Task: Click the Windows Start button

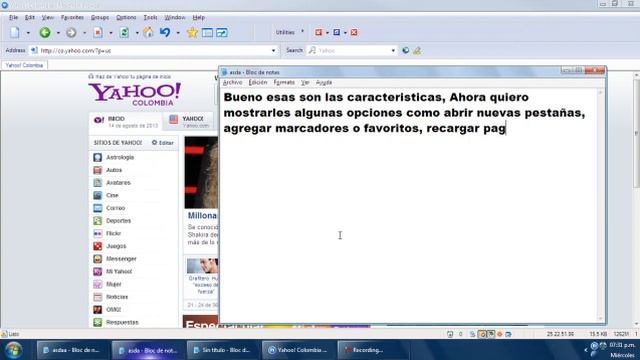Action: (x=13, y=350)
